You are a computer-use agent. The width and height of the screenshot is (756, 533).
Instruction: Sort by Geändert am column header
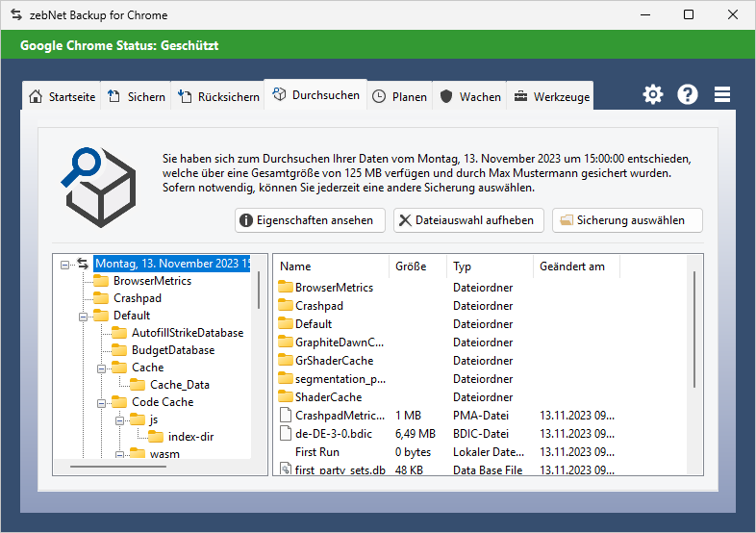point(576,266)
